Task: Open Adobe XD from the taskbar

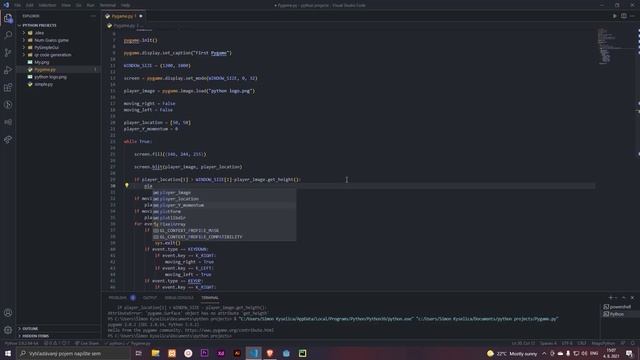Action: click(221, 353)
